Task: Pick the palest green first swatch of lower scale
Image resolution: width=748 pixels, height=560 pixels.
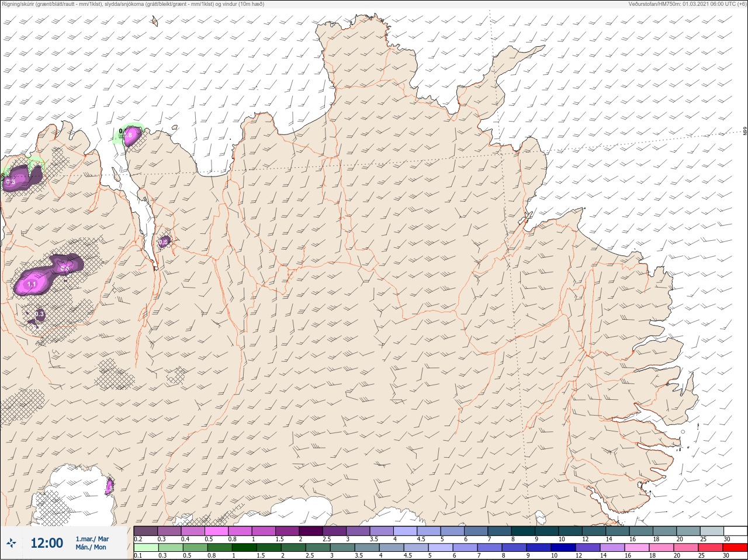Action: 146,548
